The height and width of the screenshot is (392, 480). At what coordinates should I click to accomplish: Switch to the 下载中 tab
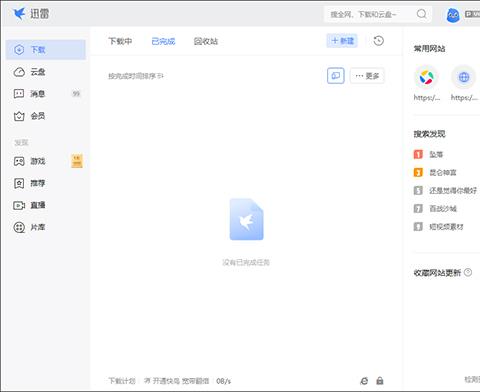120,41
